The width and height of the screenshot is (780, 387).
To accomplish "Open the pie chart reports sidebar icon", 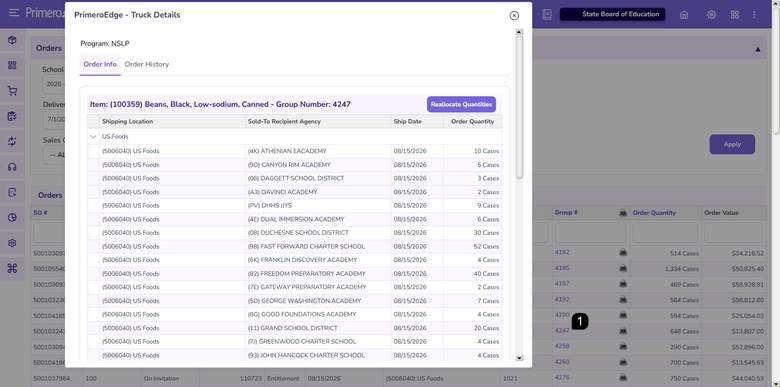I will click(x=12, y=217).
